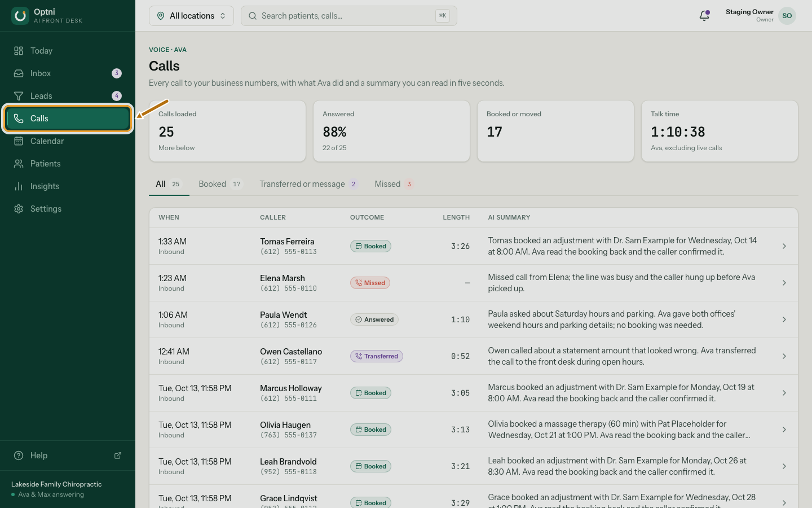Screen dimensions: 812x508
Task: Expand Tomas Ferreira call row chevron
Action: click(x=784, y=246)
